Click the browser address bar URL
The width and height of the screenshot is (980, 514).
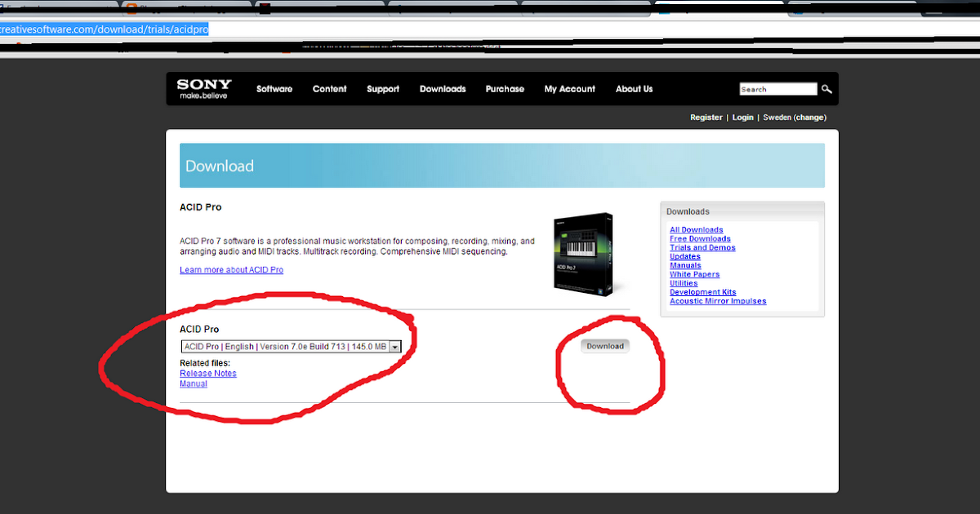pyautogui.click(x=105, y=29)
